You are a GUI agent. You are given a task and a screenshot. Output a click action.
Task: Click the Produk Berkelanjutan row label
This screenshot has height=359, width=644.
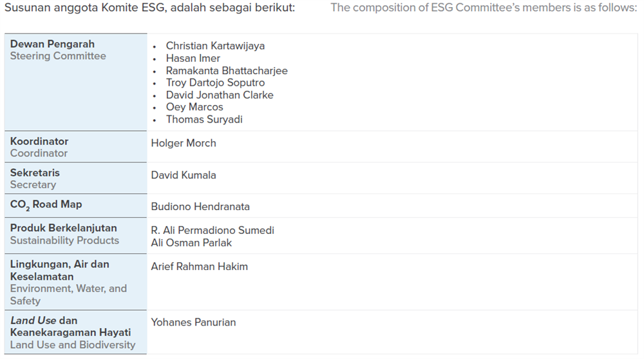pos(75,236)
